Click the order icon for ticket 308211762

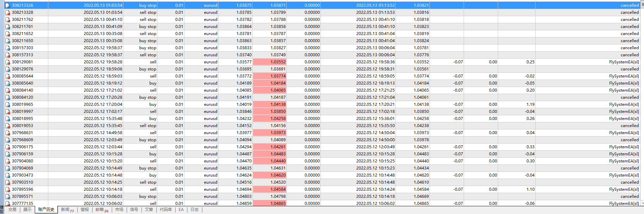point(7,20)
